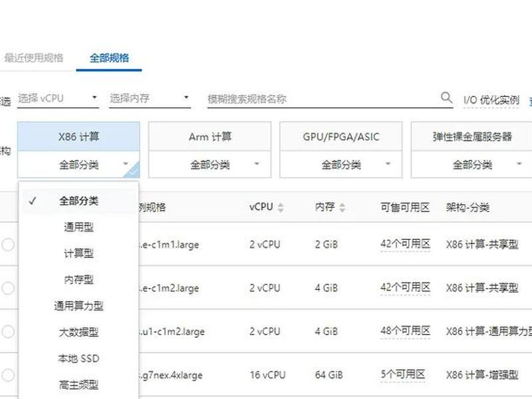Click 4 GiB in the e-c1m2.large row
The image size is (532, 399).
pos(326,288)
